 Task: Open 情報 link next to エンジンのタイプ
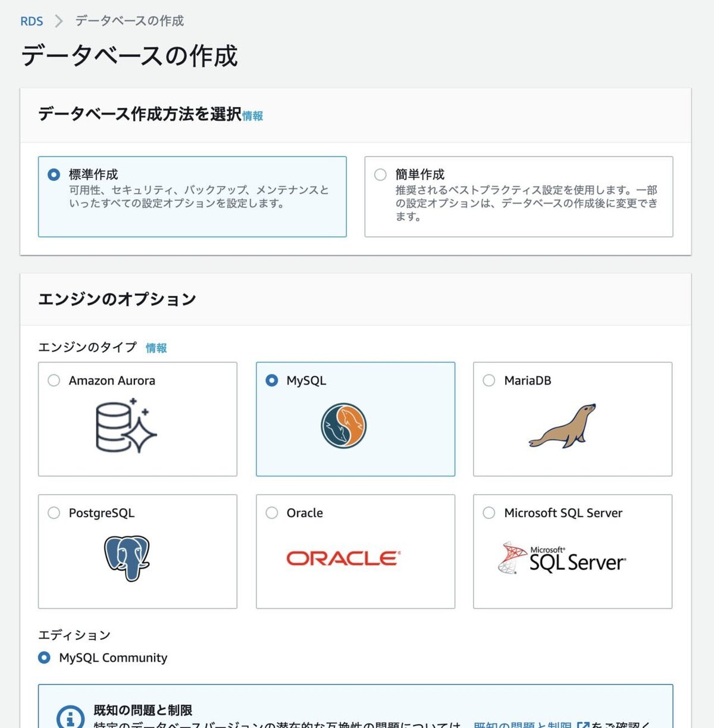click(x=156, y=348)
